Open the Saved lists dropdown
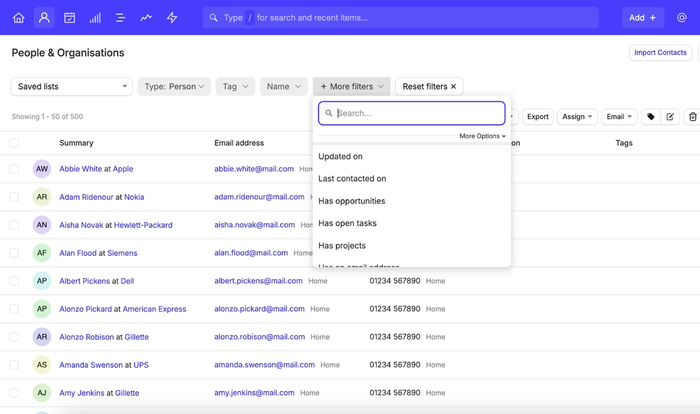The image size is (700, 414). coord(71,87)
